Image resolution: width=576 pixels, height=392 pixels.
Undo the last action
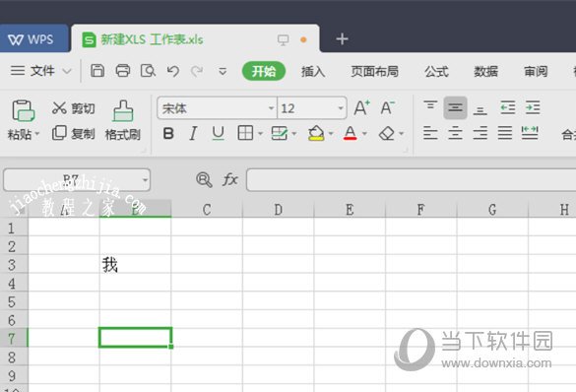[x=173, y=71]
